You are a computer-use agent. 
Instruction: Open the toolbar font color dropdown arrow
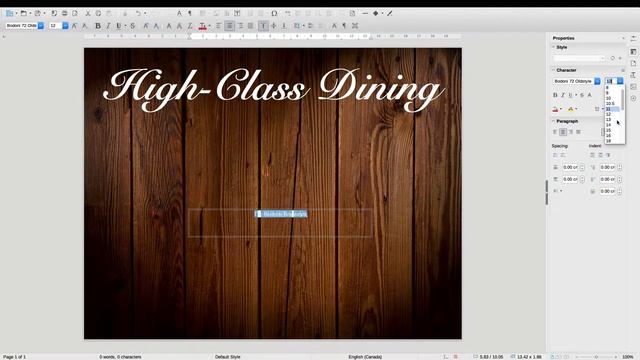pos(210,26)
